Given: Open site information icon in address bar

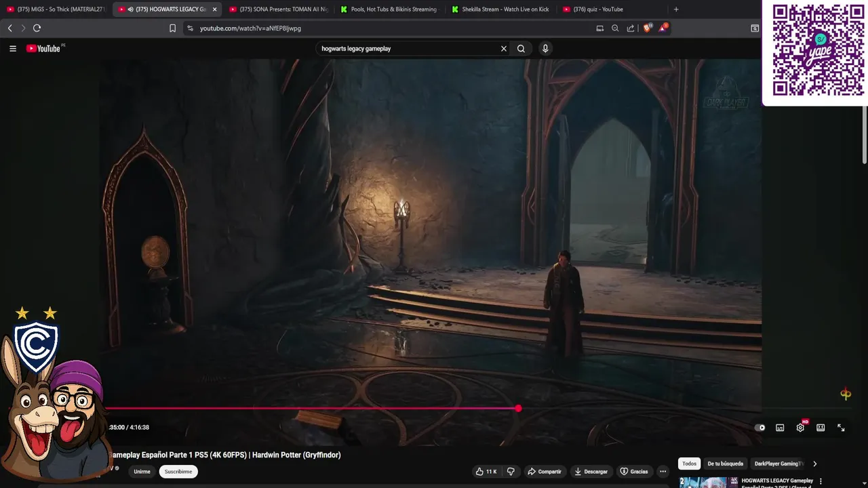Looking at the screenshot, I should click(191, 28).
